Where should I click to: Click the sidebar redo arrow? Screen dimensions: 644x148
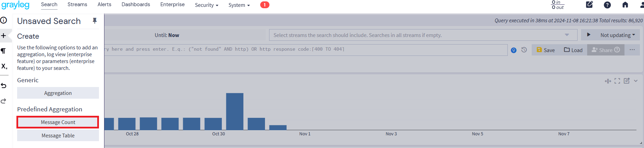point(4,101)
